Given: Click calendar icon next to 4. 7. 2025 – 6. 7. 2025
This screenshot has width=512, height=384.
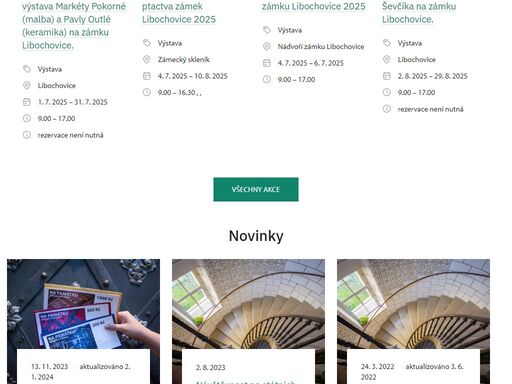Looking at the screenshot, I should pyautogui.click(x=267, y=63).
